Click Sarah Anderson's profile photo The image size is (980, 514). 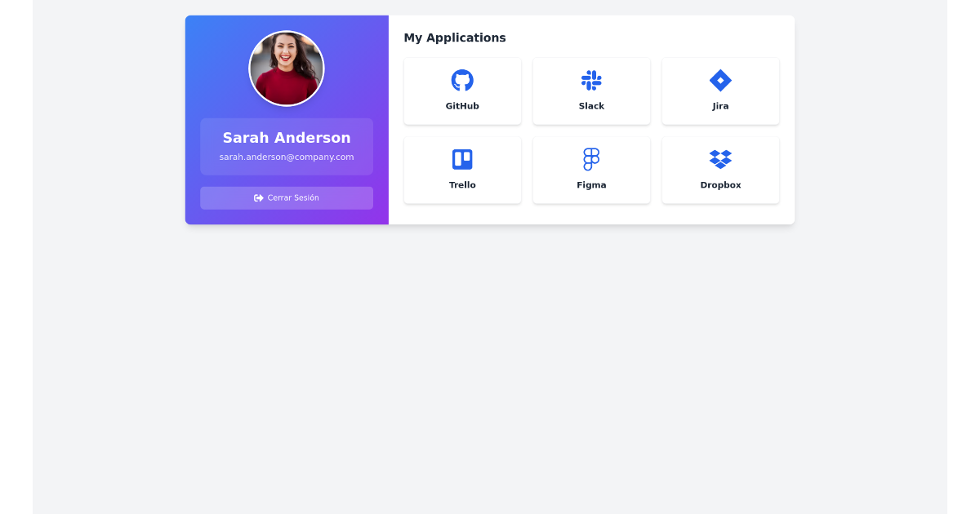(287, 68)
